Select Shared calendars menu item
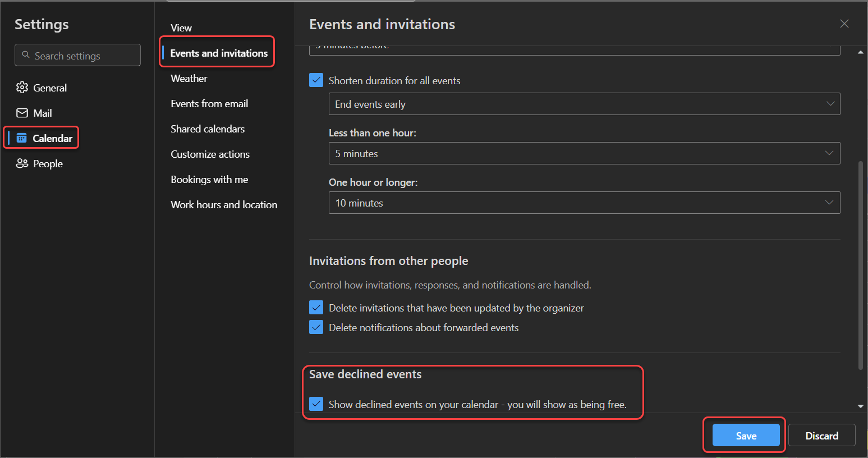 point(208,129)
